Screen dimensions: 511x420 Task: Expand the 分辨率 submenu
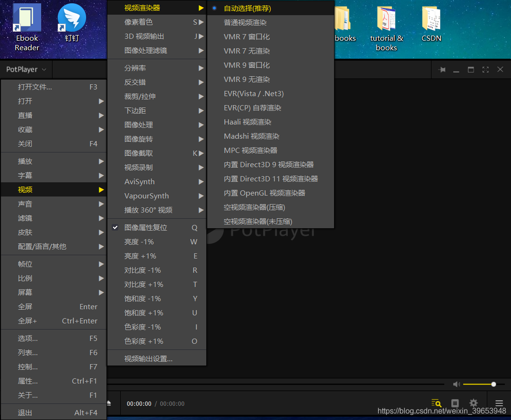pyautogui.click(x=157, y=68)
